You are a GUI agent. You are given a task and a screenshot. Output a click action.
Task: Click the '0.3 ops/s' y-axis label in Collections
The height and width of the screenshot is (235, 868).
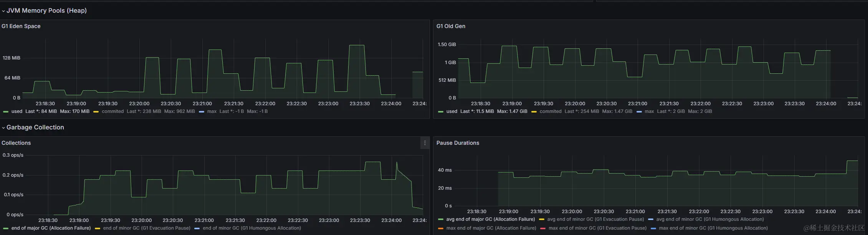pos(13,155)
